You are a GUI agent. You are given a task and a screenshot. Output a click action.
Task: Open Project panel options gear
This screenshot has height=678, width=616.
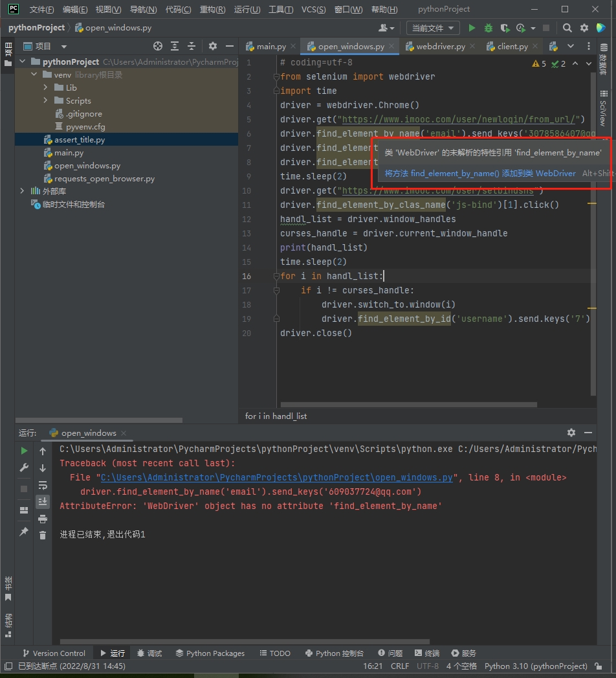click(x=212, y=46)
